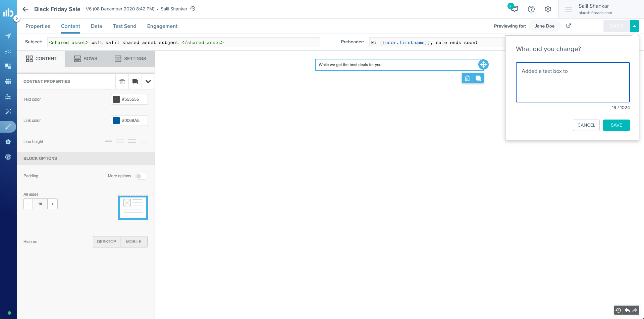Click SAVE in the change dialog
The height and width of the screenshot is (319, 644).
point(616,125)
